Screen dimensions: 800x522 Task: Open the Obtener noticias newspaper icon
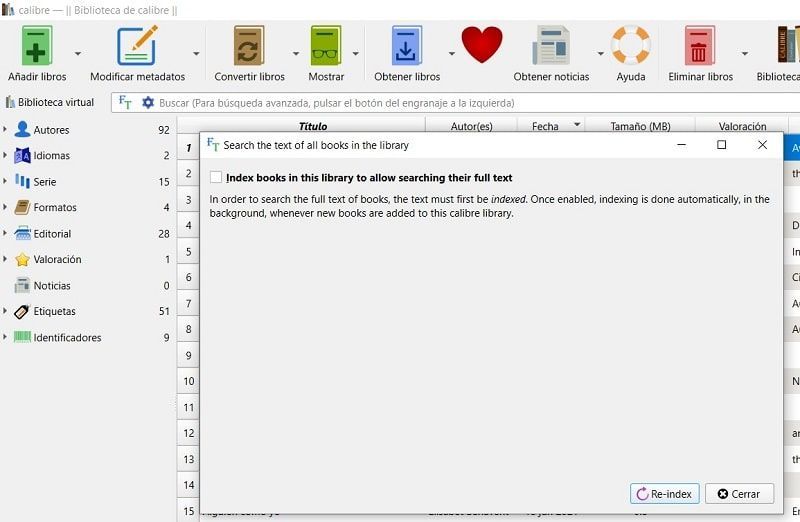[551, 46]
